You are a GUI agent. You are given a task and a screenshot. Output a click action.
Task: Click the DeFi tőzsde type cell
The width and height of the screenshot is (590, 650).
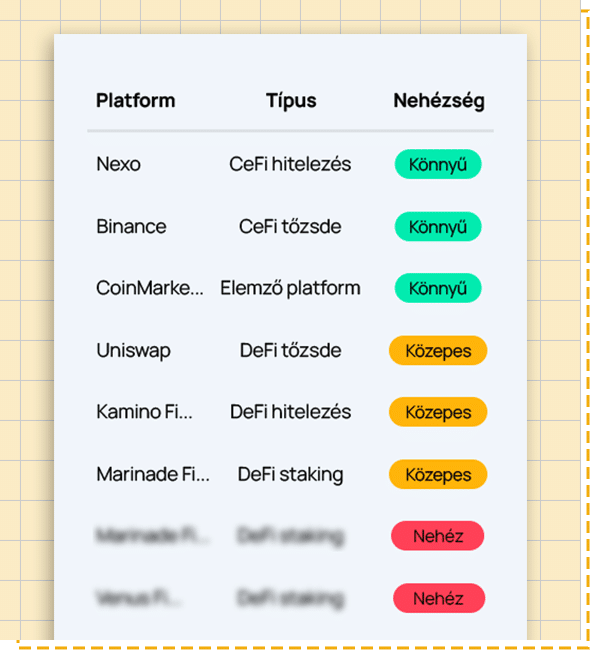(x=290, y=350)
